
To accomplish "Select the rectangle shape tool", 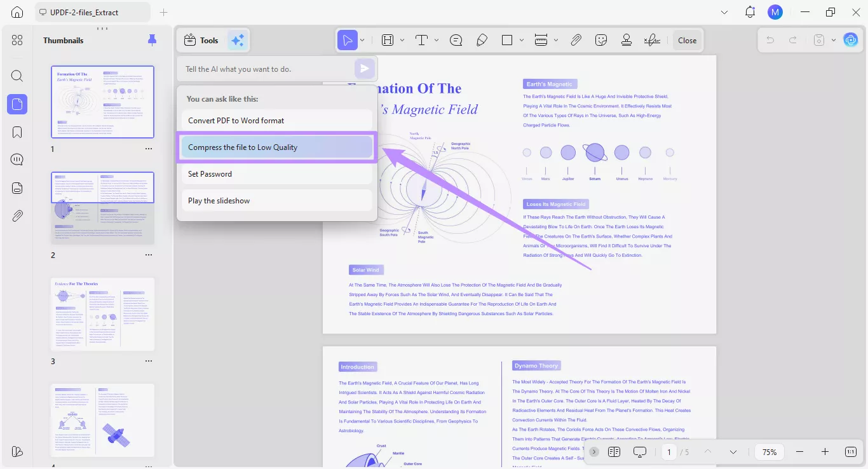I will pos(507,40).
